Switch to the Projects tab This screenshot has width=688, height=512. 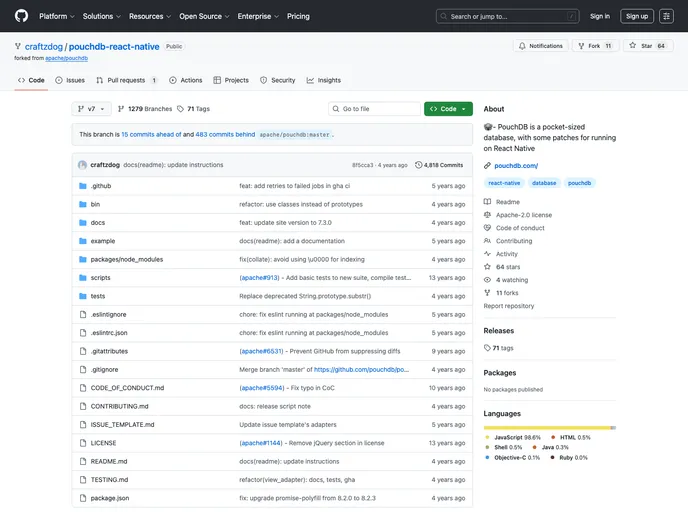(231, 80)
